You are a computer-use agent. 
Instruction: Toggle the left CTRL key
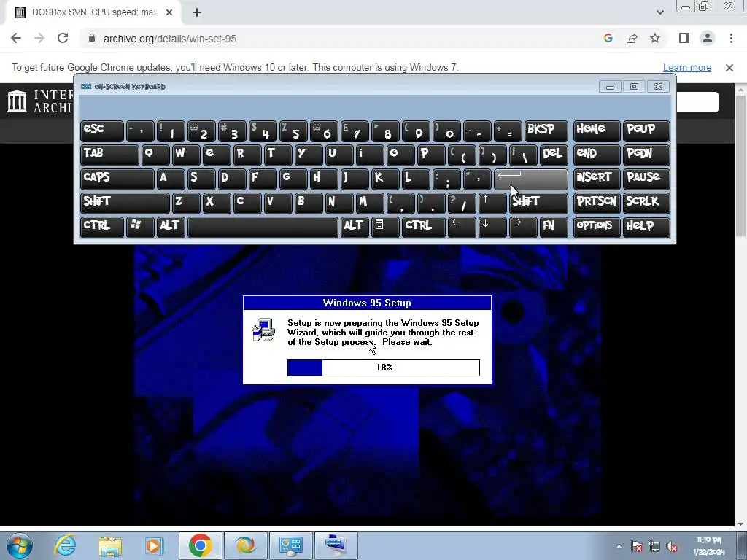click(x=102, y=227)
